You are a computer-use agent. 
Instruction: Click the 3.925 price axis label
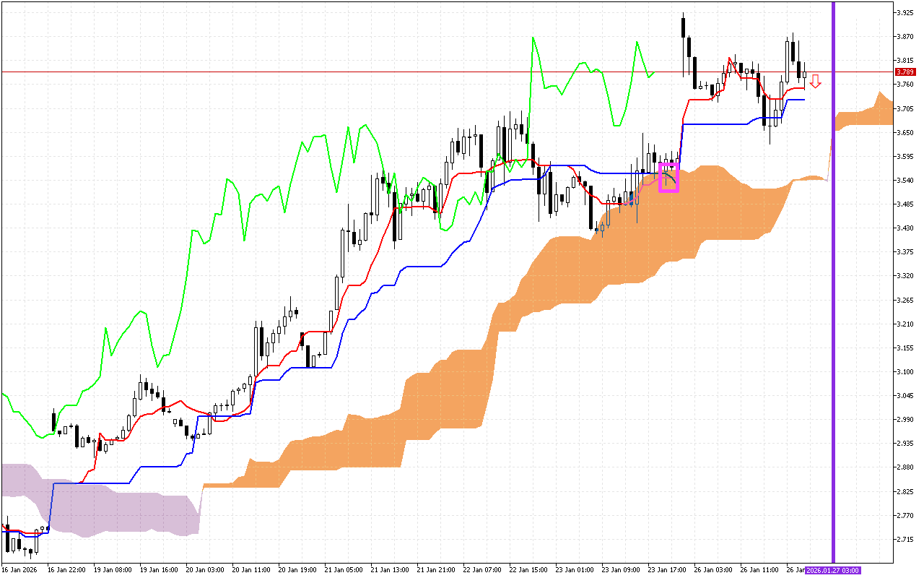click(905, 13)
